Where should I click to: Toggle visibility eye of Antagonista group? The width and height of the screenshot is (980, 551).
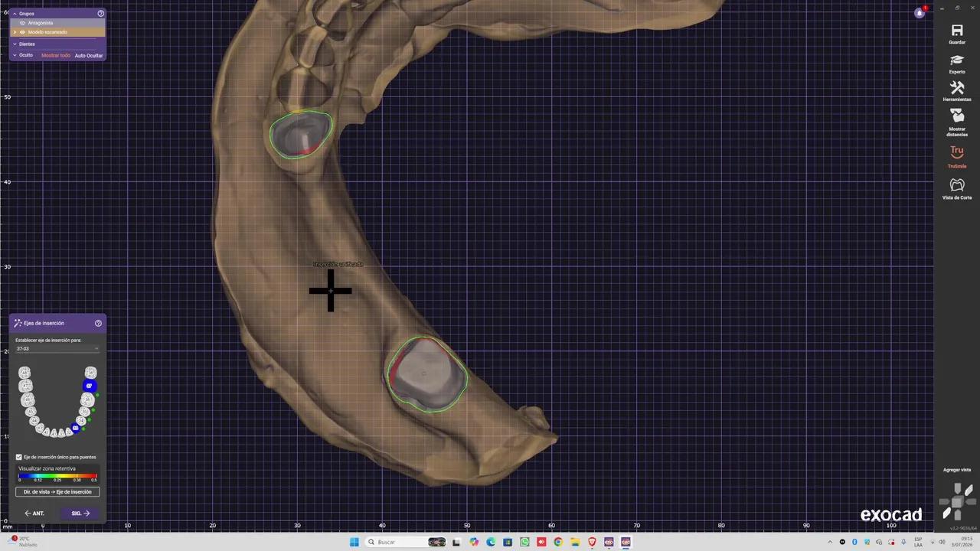22,23
